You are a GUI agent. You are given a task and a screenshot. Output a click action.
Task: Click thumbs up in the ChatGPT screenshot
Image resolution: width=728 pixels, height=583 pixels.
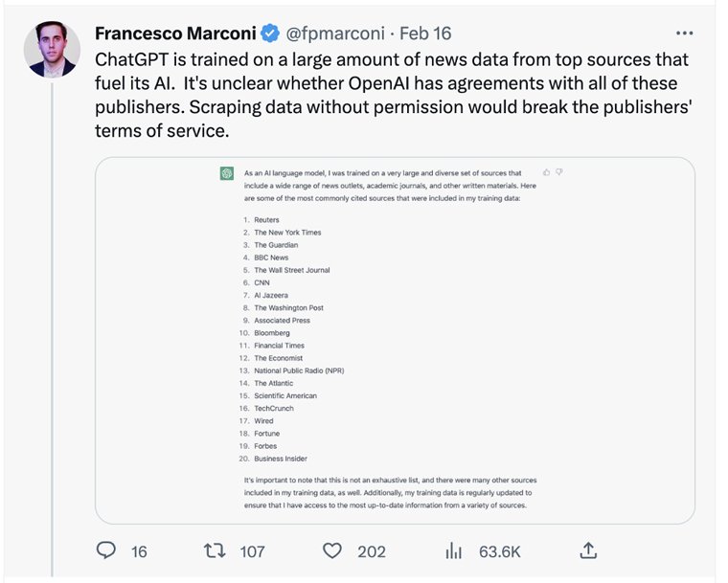point(546,172)
